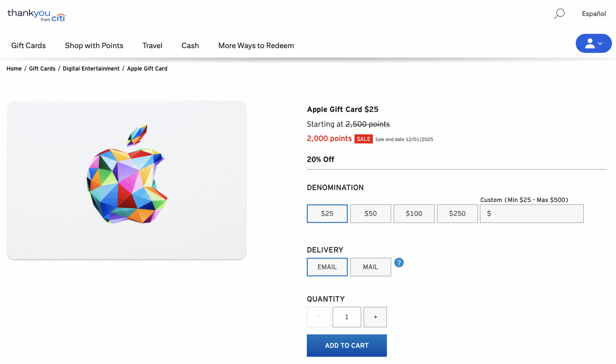Switch delivery to MAIL

tap(370, 267)
